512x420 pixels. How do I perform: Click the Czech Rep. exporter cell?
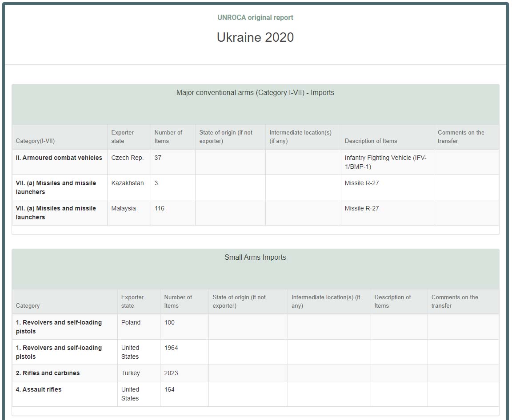coord(128,158)
